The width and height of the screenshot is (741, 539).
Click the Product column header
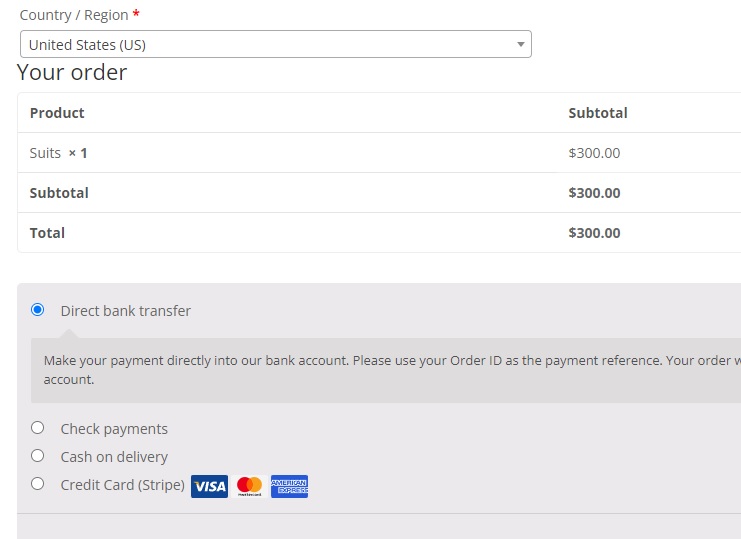pyautogui.click(x=57, y=113)
